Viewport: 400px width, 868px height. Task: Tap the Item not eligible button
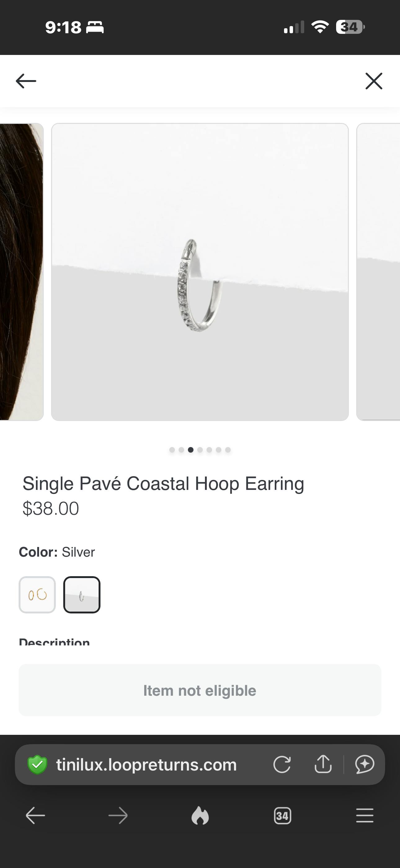click(x=200, y=690)
